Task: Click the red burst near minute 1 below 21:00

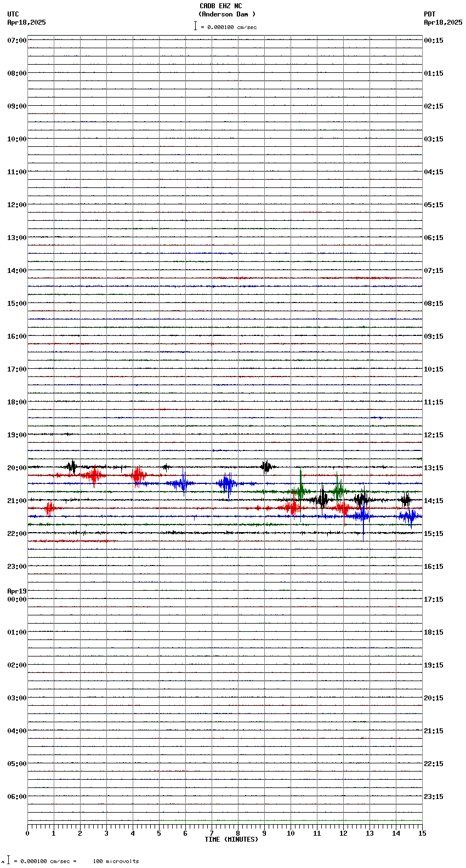Action: tap(49, 509)
